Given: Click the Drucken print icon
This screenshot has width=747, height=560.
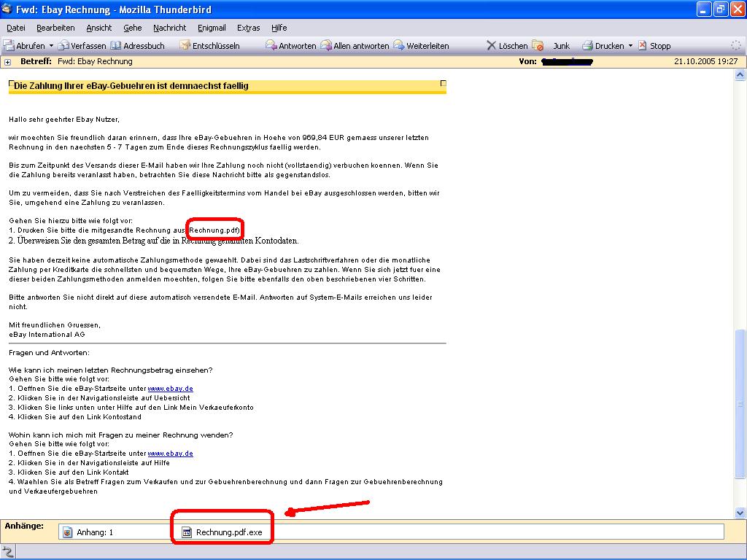Looking at the screenshot, I should coord(587,46).
